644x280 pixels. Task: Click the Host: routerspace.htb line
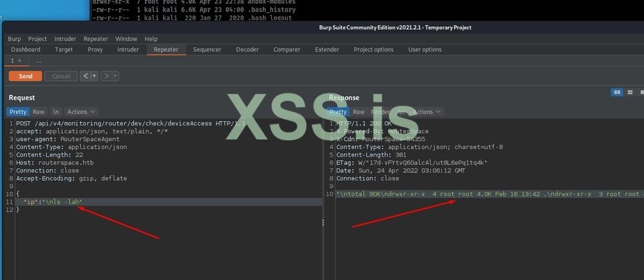(x=55, y=163)
